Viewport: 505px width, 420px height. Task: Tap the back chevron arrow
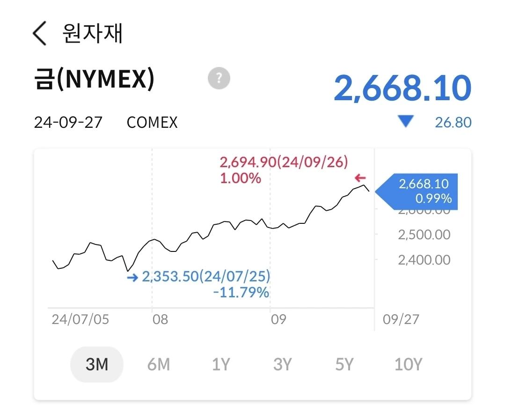tap(40, 34)
